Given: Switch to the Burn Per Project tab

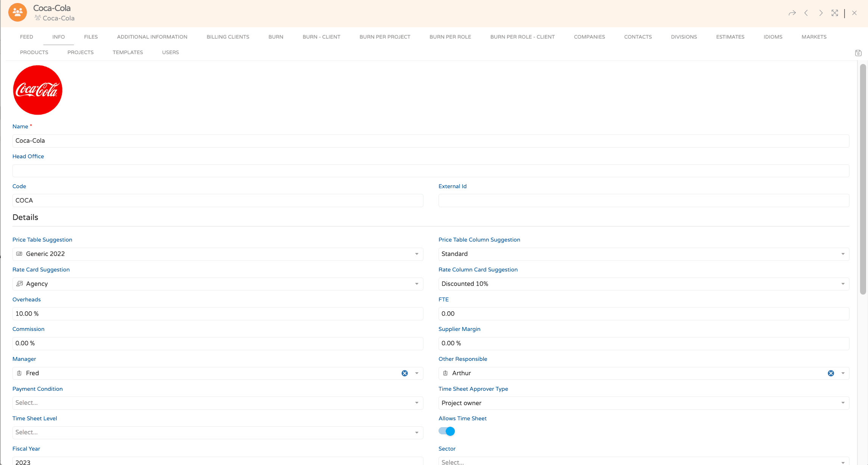Looking at the screenshot, I should pyautogui.click(x=384, y=37).
